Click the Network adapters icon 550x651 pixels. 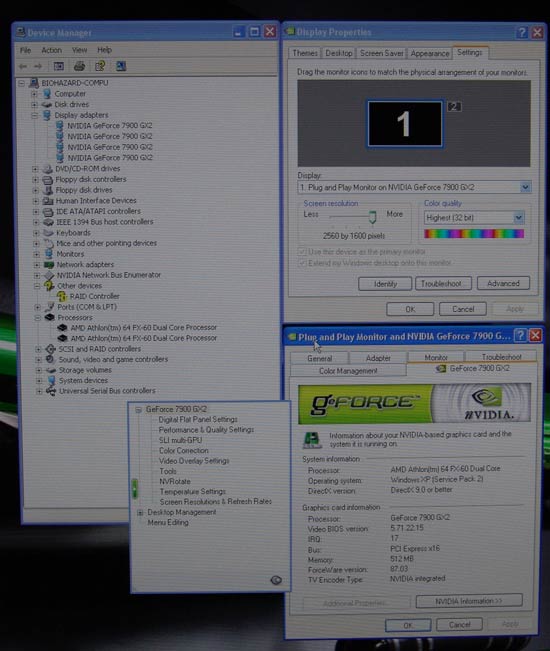tap(49, 264)
